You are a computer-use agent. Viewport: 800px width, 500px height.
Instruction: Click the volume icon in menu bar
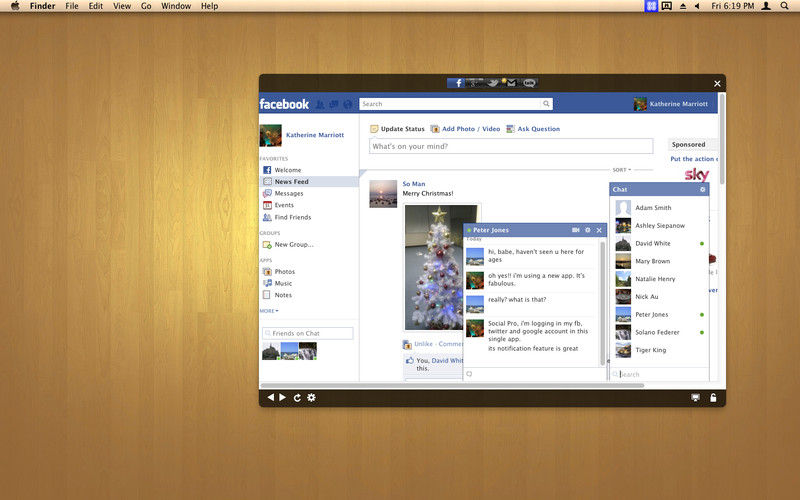pos(697,6)
